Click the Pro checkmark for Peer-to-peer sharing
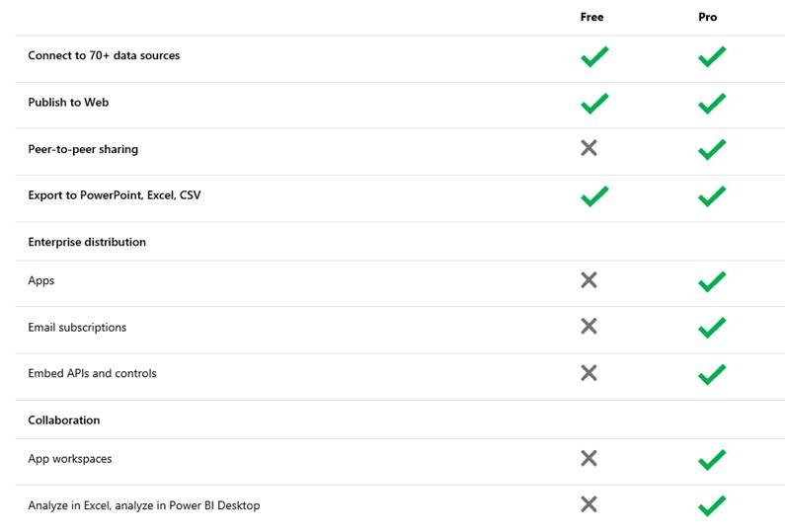Screen dimensions: 785x532 coord(711,150)
